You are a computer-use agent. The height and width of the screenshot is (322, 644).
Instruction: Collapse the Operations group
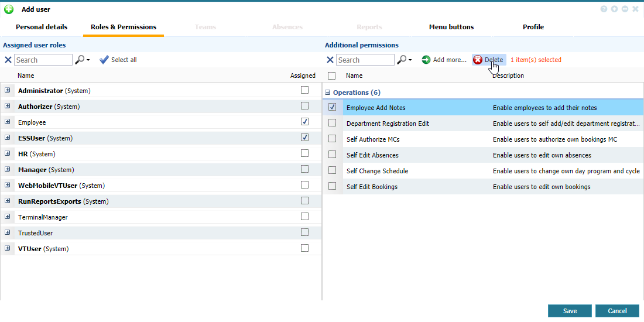coord(328,93)
